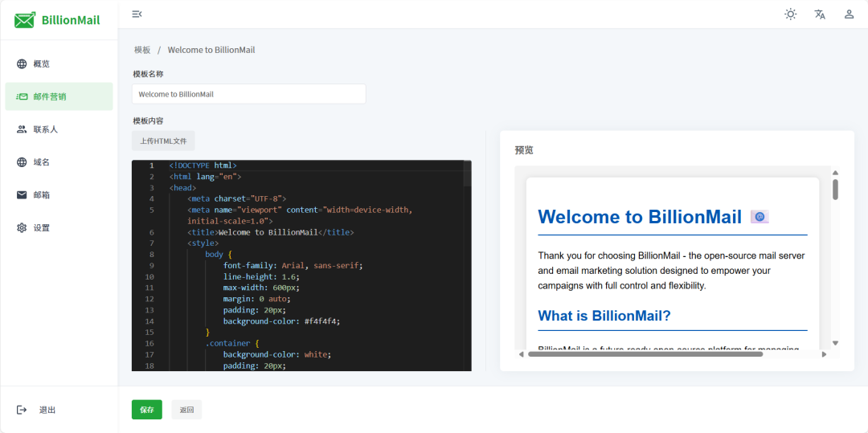Click code line 3 head tag
The image size is (868, 433).
click(182, 187)
